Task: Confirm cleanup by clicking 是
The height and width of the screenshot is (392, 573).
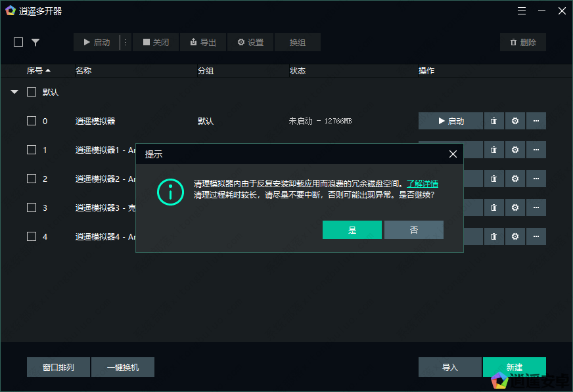Action: tap(352, 230)
